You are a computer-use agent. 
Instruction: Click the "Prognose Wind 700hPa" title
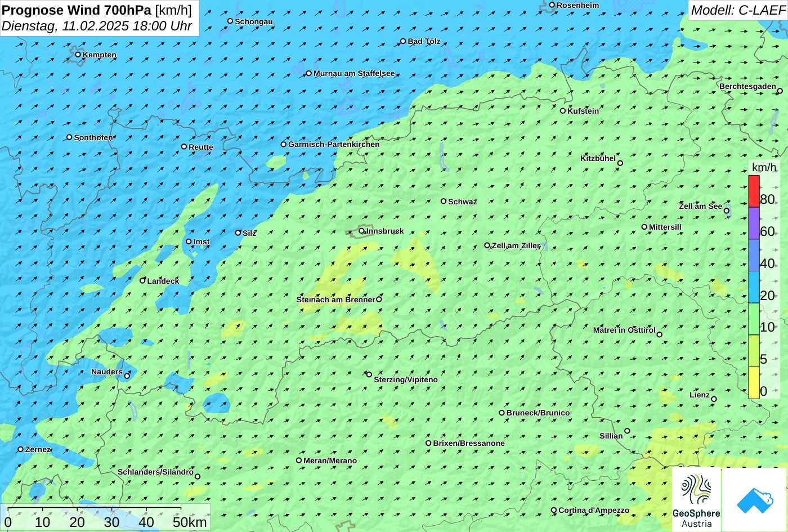point(77,10)
